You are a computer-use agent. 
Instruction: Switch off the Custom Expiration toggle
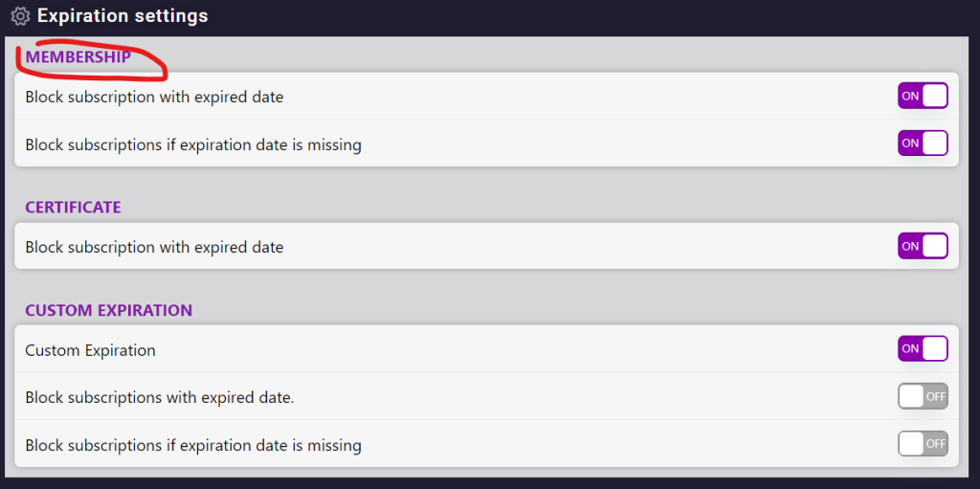923,348
